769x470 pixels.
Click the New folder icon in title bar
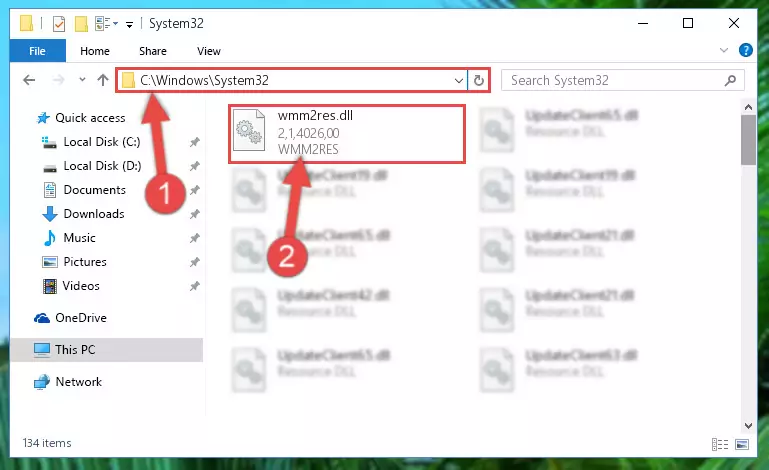tap(81, 24)
